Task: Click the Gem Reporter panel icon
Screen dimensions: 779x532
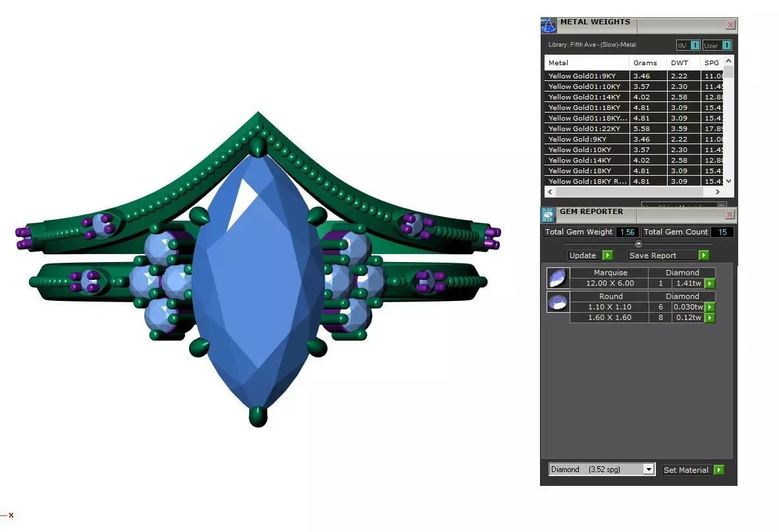Action: pos(548,215)
